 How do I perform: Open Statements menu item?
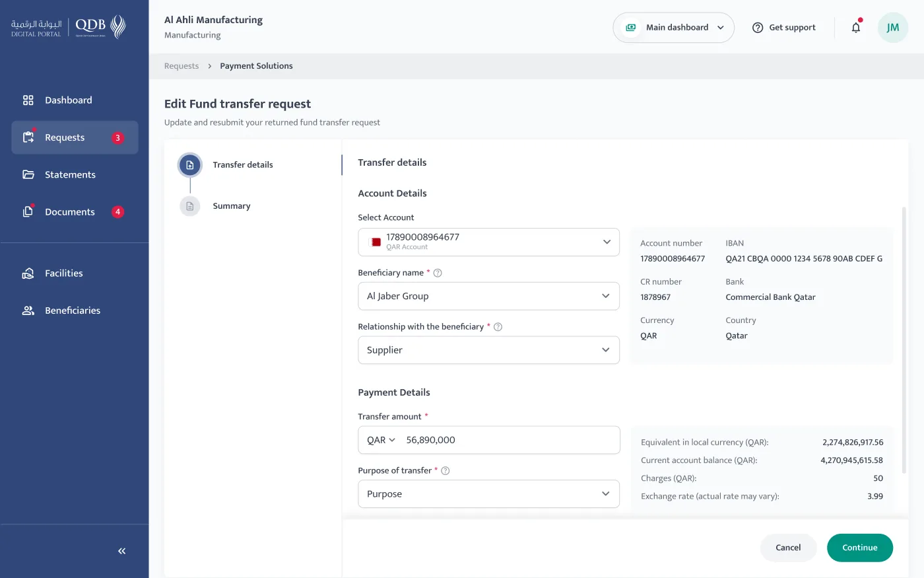tap(75, 174)
